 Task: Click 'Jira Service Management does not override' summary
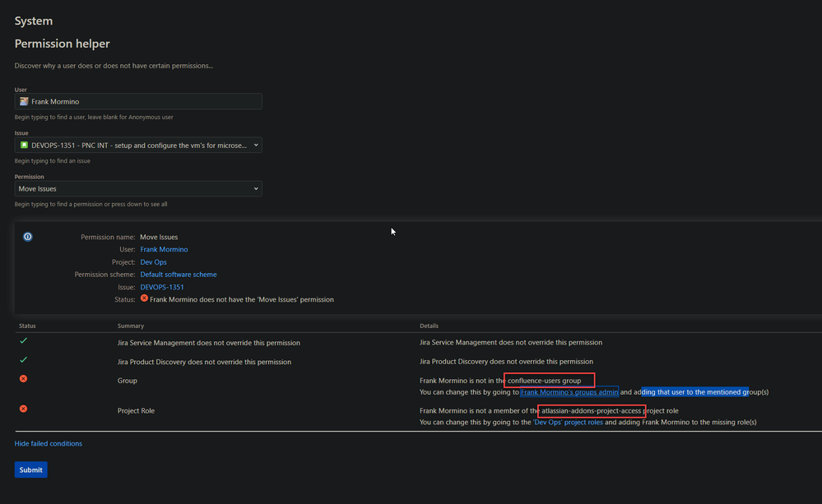[x=209, y=343]
